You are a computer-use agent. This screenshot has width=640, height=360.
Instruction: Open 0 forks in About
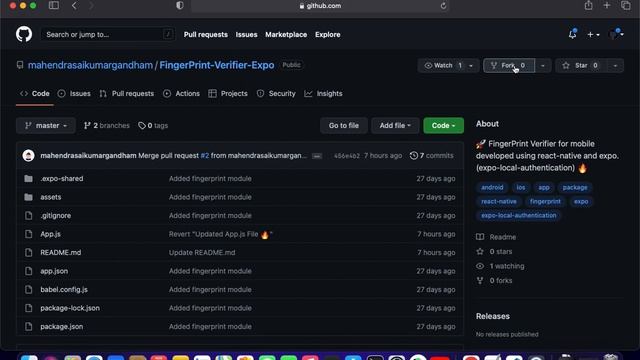(494, 280)
